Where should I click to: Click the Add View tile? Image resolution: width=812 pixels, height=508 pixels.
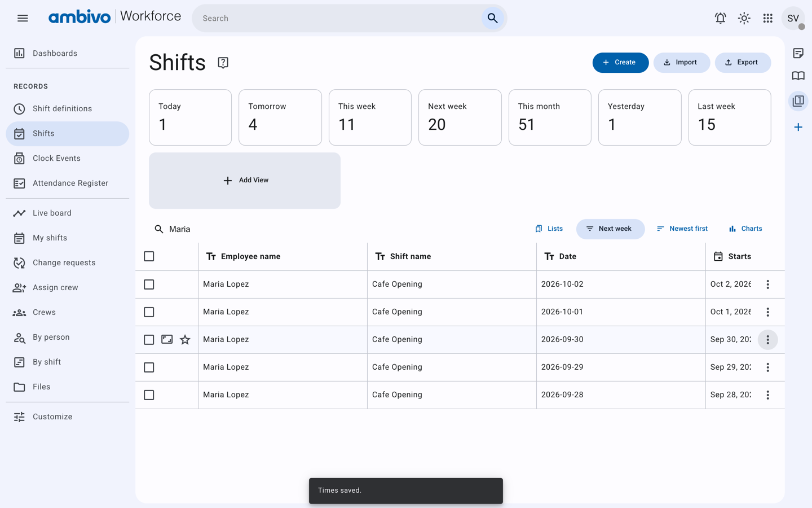(x=245, y=181)
